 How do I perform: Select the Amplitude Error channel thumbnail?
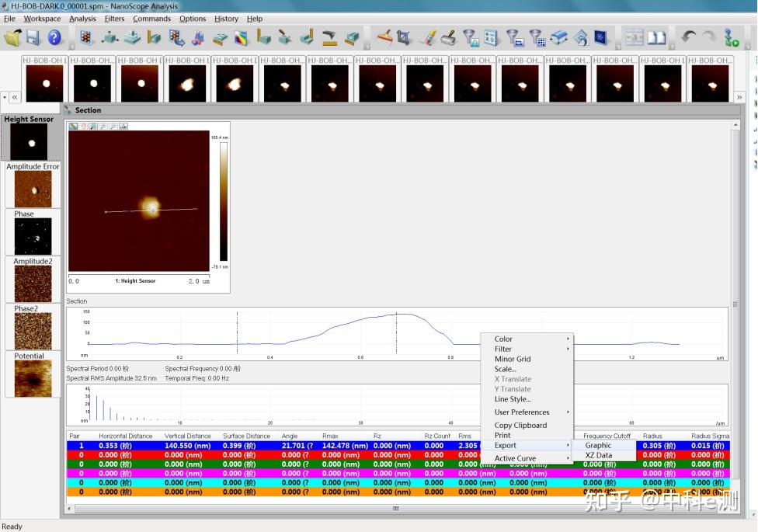33,188
